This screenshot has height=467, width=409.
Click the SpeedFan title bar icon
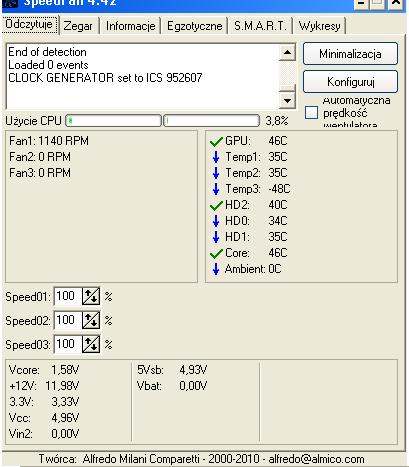[x=9, y=3]
